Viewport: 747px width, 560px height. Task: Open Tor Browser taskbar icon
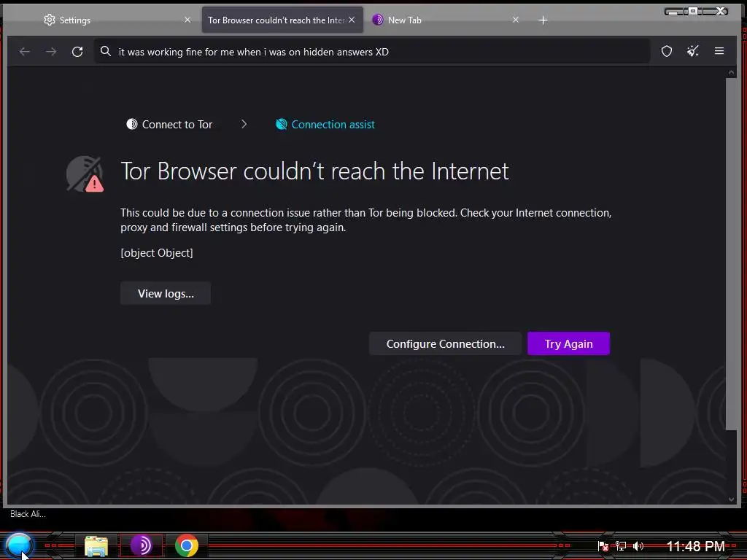click(x=141, y=545)
